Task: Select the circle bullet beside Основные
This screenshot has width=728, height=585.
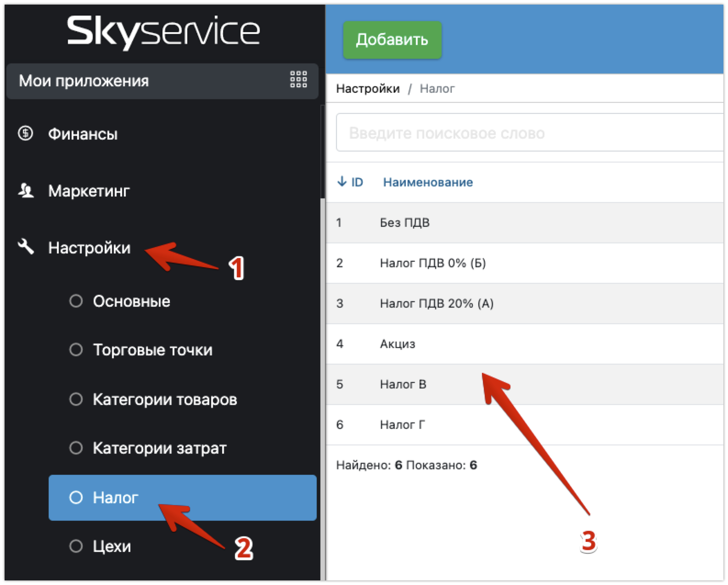Action: click(76, 301)
